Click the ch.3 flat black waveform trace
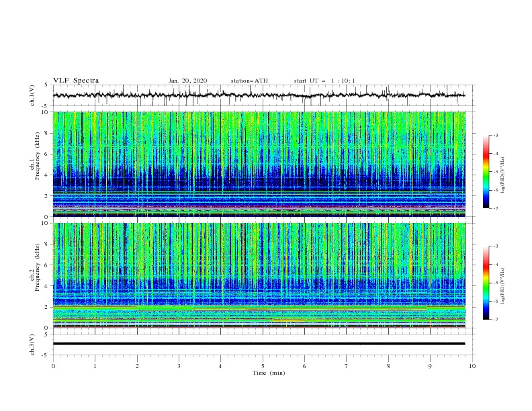532x411 pixels. [259, 344]
